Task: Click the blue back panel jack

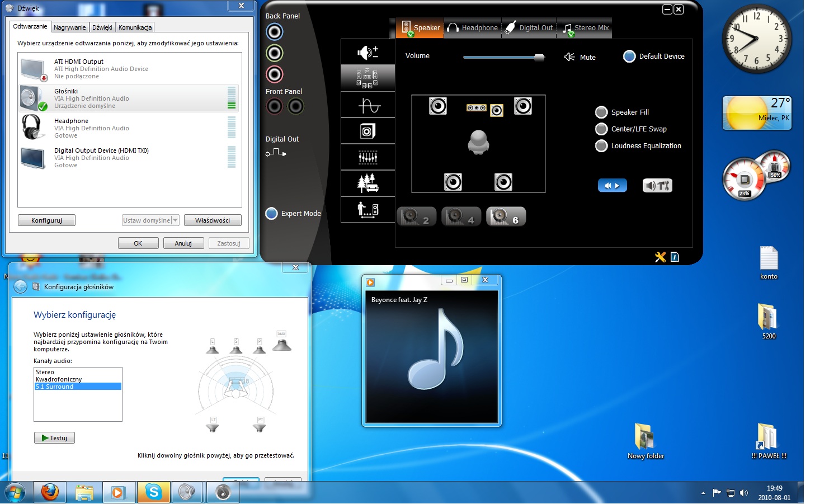Action: click(274, 32)
